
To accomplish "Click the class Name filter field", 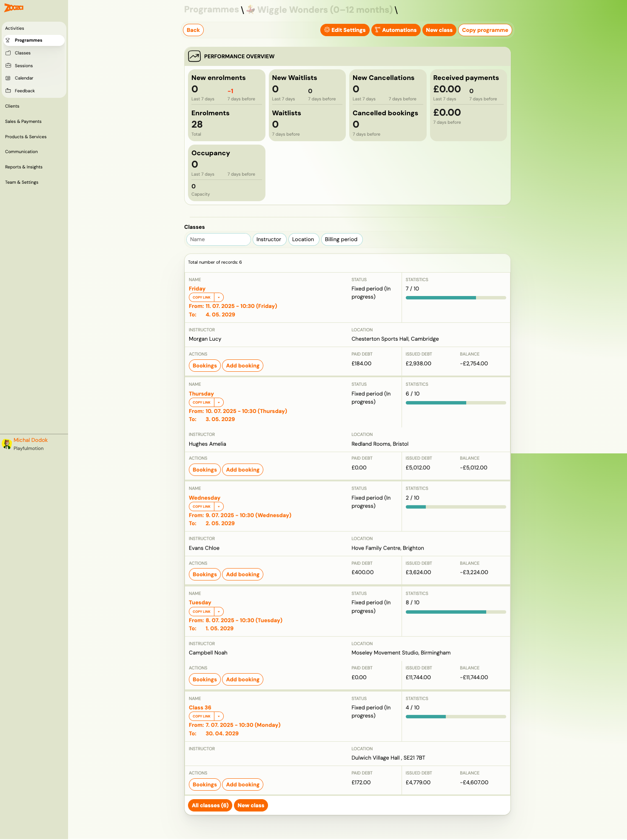I will coord(218,239).
